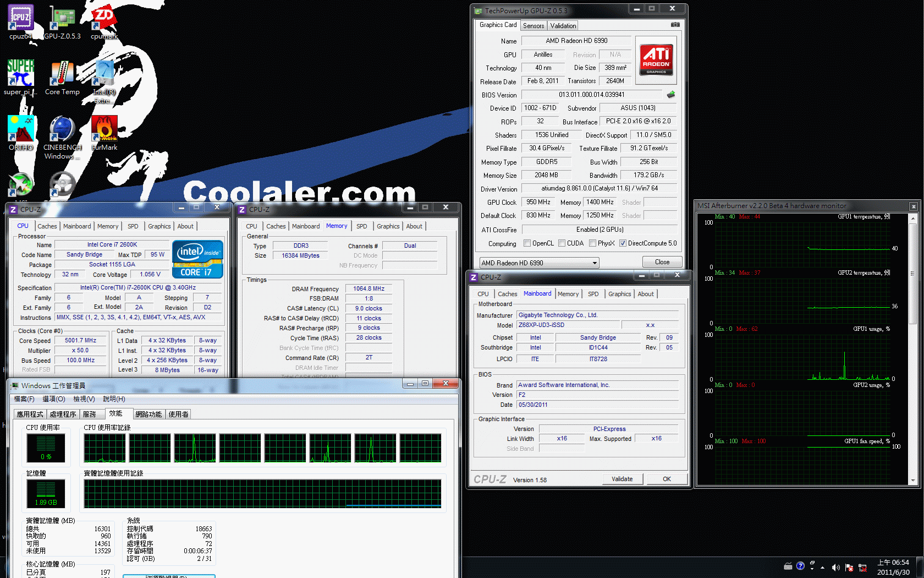
Task: Enable the OpenCL checkbox
Action: point(527,243)
